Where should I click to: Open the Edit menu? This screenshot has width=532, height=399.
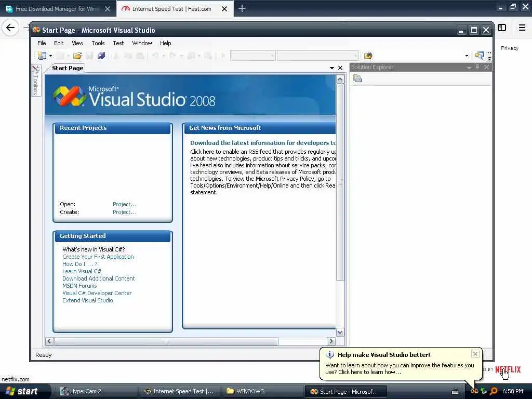point(59,43)
